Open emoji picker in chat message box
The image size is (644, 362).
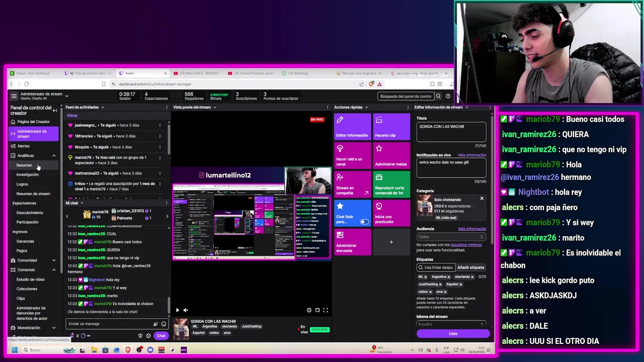pos(164,324)
